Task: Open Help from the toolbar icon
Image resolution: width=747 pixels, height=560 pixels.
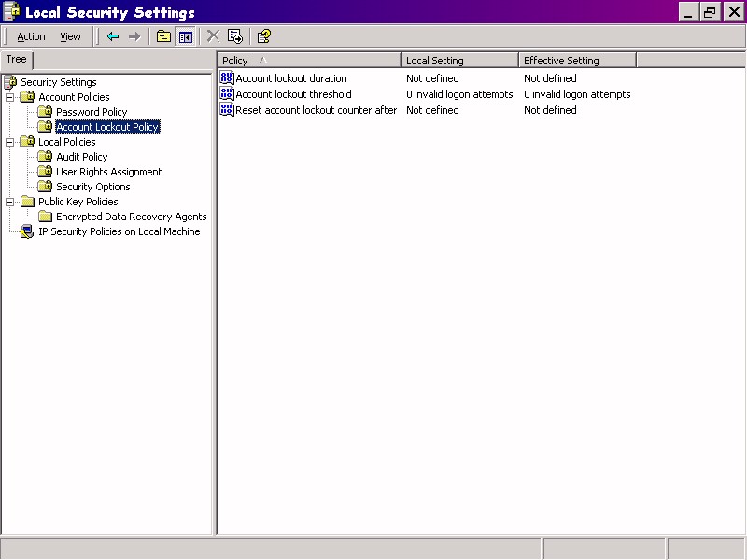Action: [x=264, y=36]
